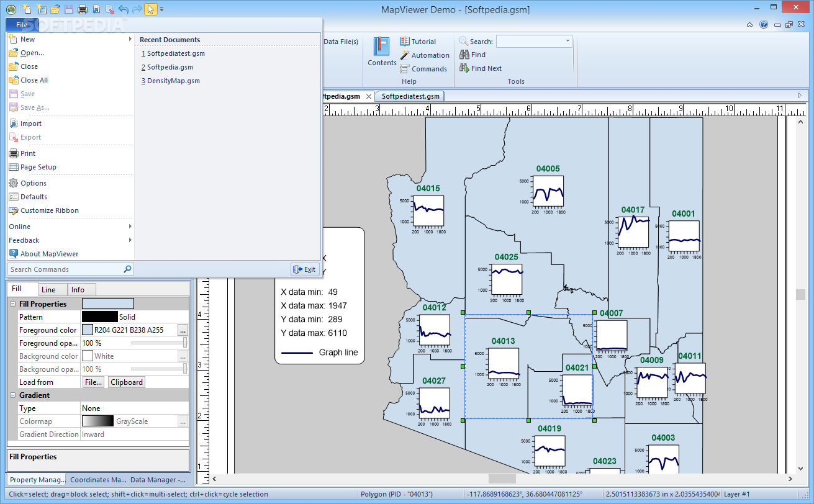Image resolution: width=814 pixels, height=504 pixels.
Task: Open Commands help item
Action: [423, 69]
